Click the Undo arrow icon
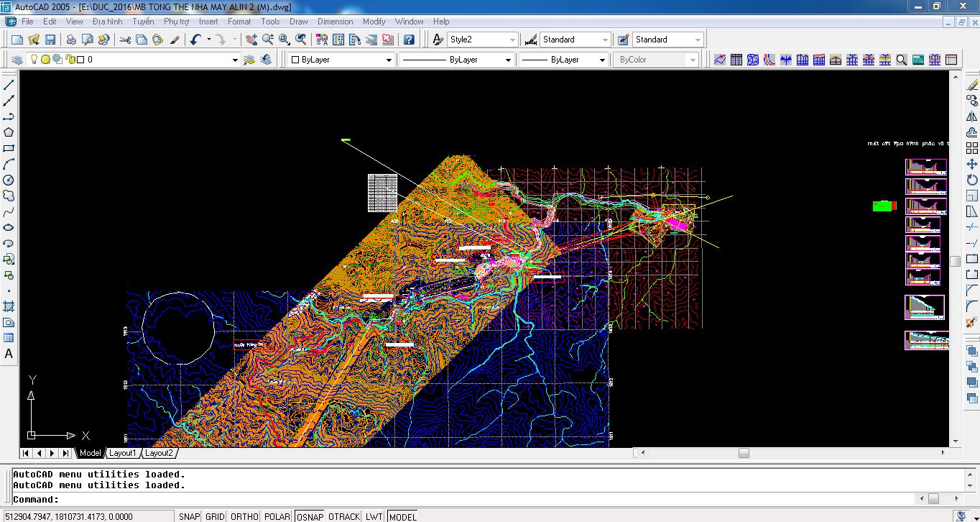Image resolution: width=980 pixels, height=522 pixels. (195, 40)
